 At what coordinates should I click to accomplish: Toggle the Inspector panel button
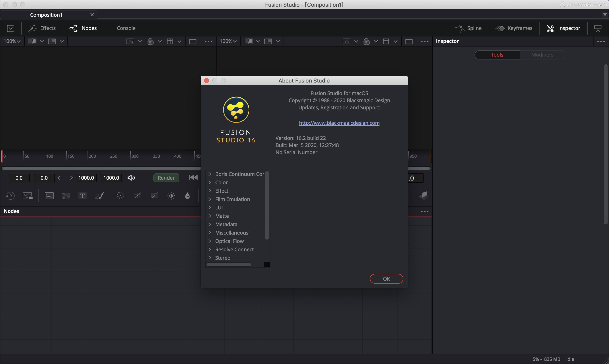coord(563,28)
